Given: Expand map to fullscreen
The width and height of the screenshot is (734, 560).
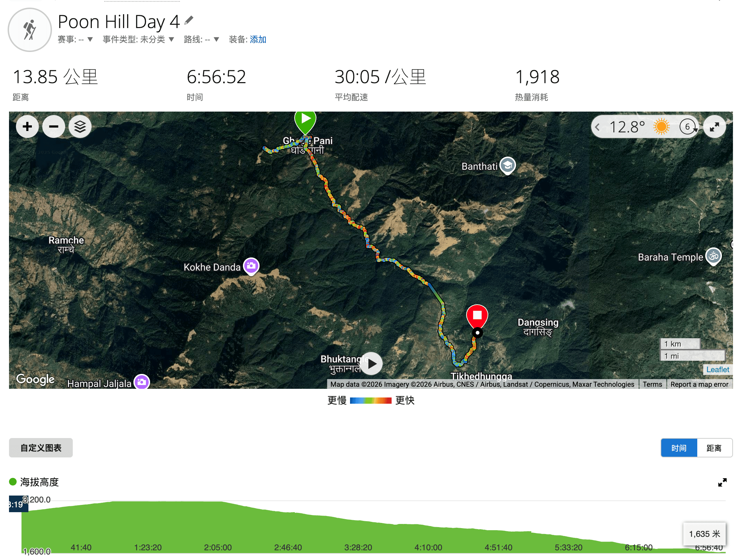Looking at the screenshot, I should [714, 127].
